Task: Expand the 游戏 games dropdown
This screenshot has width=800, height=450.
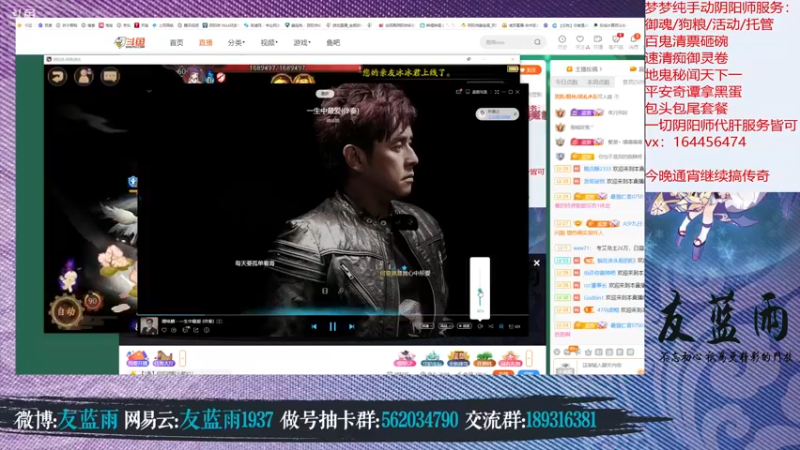Action: click(x=302, y=43)
